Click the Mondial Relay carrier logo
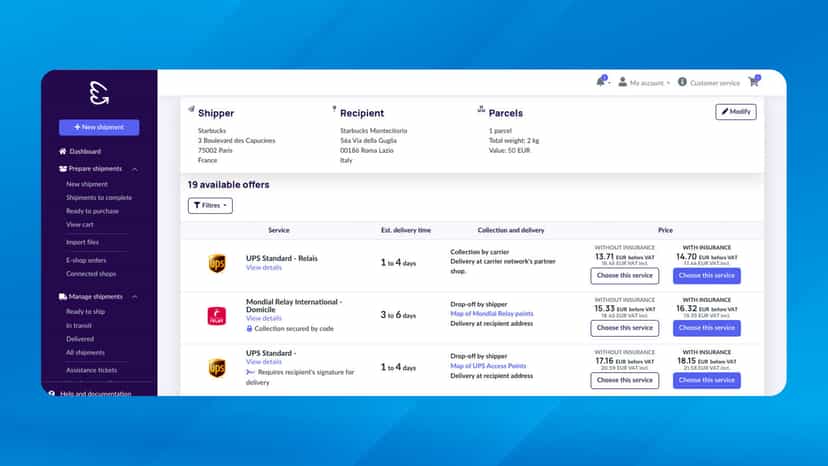Viewport: 828px width, 466px height. (x=217, y=315)
